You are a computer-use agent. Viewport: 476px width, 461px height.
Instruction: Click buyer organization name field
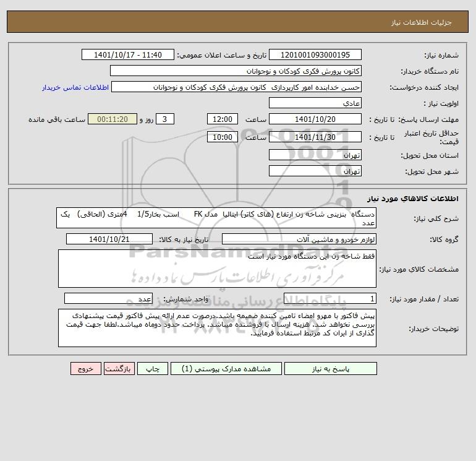(x=236, y=71)
